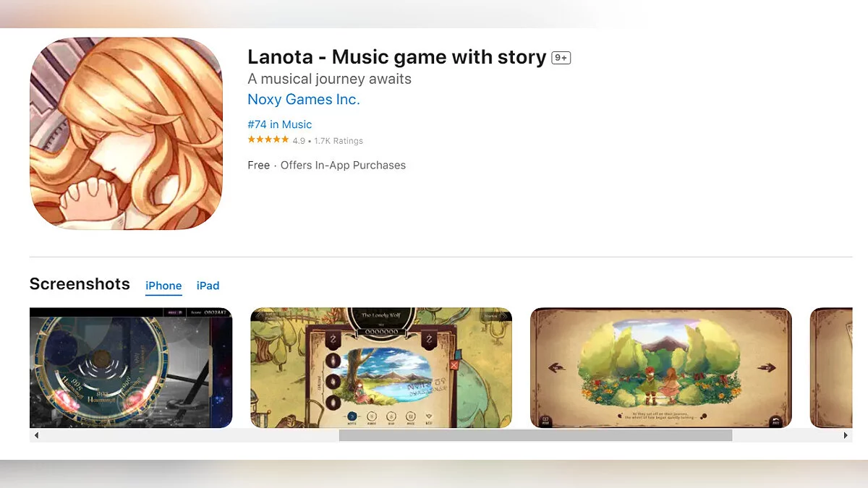Switch to the iPad screenshots tab
The width and height of the screenshot is (868, 488).
pyautogui.click(x=208, y=286)
